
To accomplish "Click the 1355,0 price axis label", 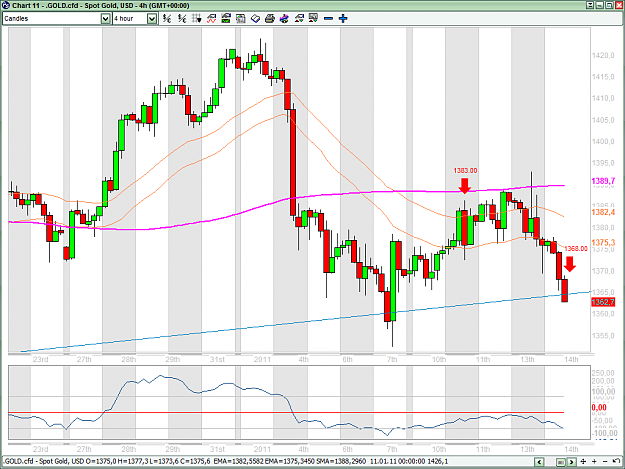I will click(603, 336).
